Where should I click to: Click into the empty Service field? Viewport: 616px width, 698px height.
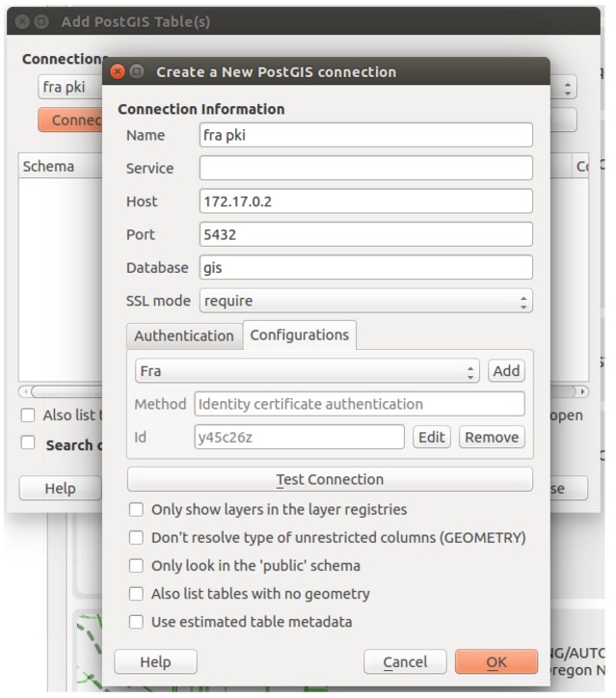(366, 169)
